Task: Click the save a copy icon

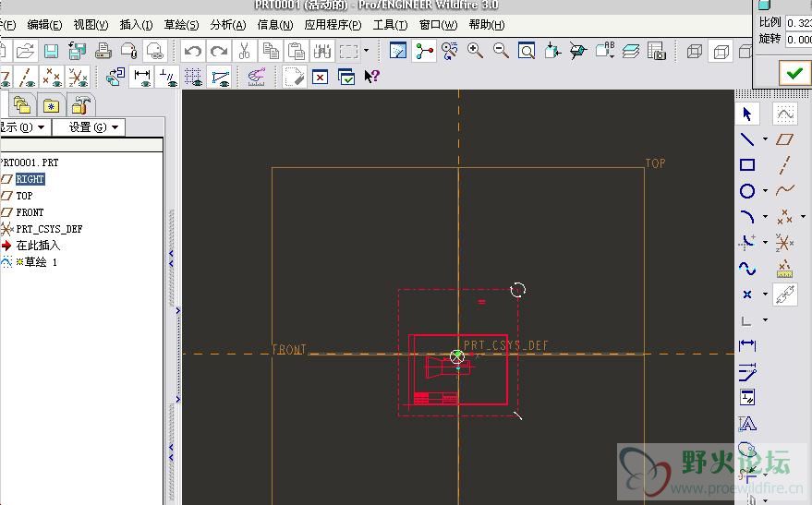Action: click(78, 51)
